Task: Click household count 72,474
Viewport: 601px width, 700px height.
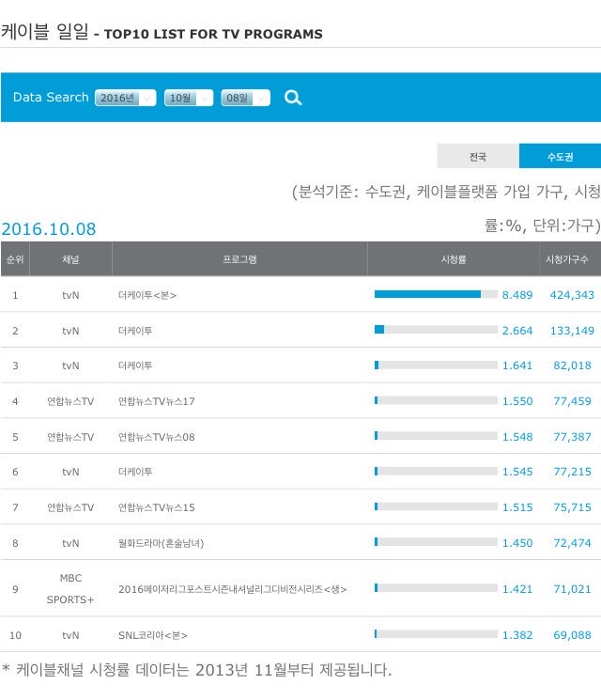Action: pyautogui.click(x=572, y=543)
